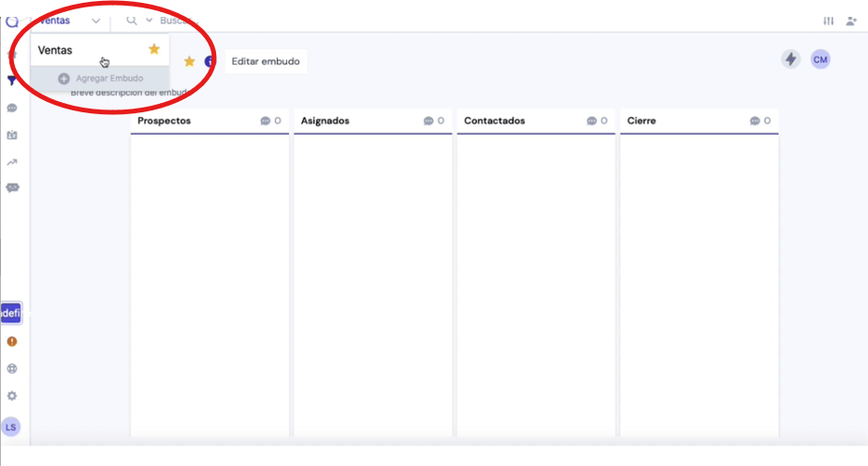Click the Editar embudo button
868x466 pixels.
point(266,62)
